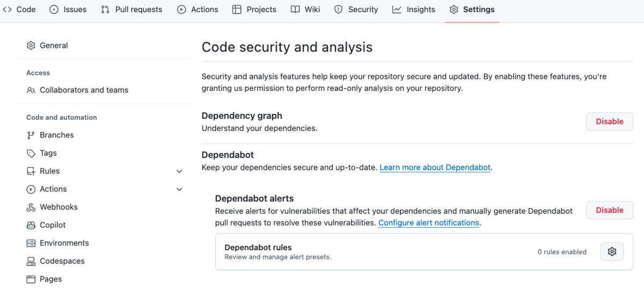Select the Settings tab
Viewport: 644px width, 288px height.
point(472,9)
